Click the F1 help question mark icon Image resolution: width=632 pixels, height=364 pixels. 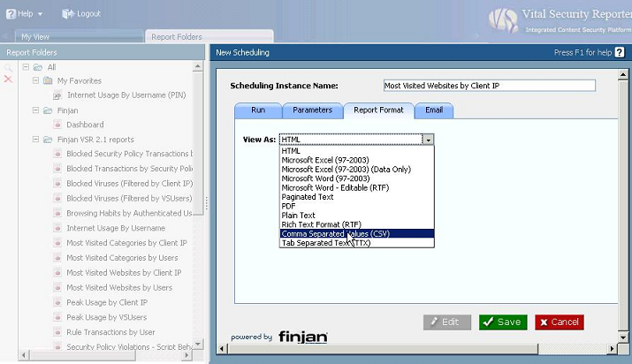tap(620, 53)
